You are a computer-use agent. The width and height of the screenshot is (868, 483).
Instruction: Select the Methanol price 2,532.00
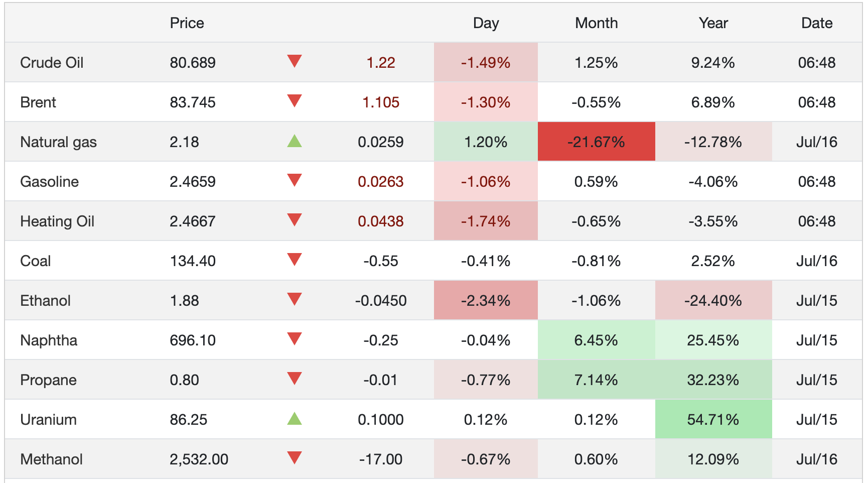pos(199,459)
